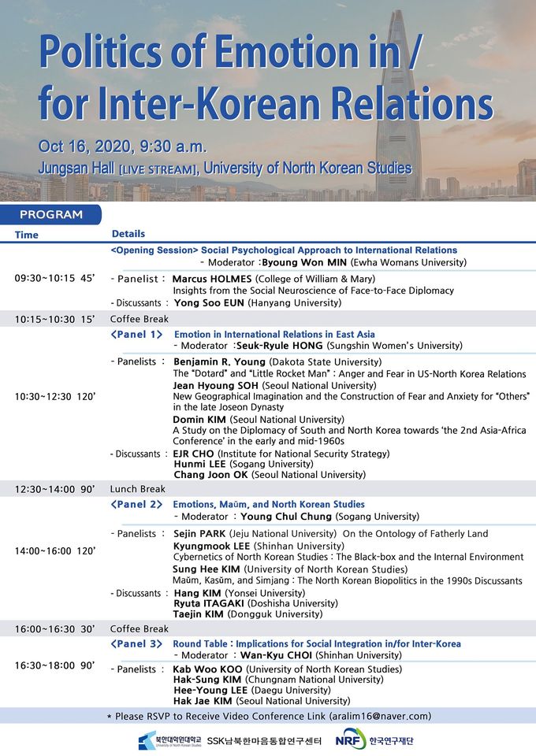536x756 pixels.
Task: Click the 'Time' column header
Action: point(27,235)
